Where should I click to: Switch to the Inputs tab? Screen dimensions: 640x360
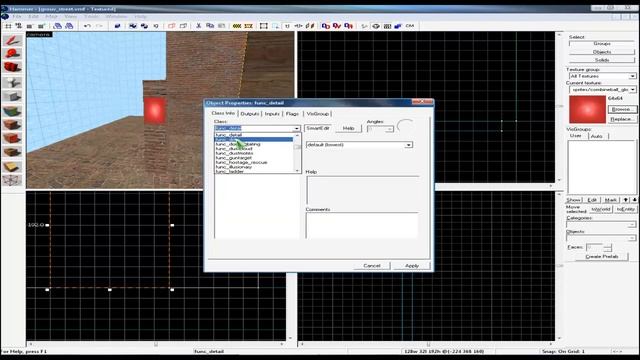(272, 113)
